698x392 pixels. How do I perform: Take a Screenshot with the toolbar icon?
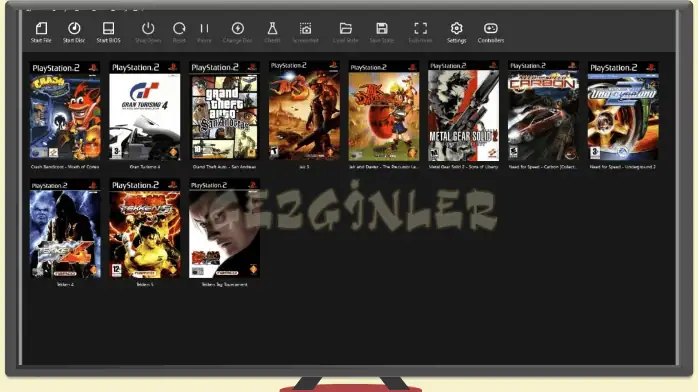tap(305, 28)
